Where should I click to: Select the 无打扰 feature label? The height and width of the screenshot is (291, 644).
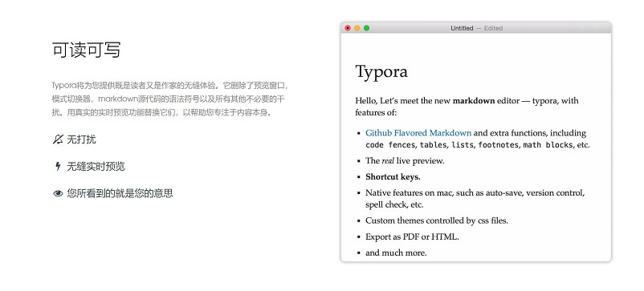[81, 139]
